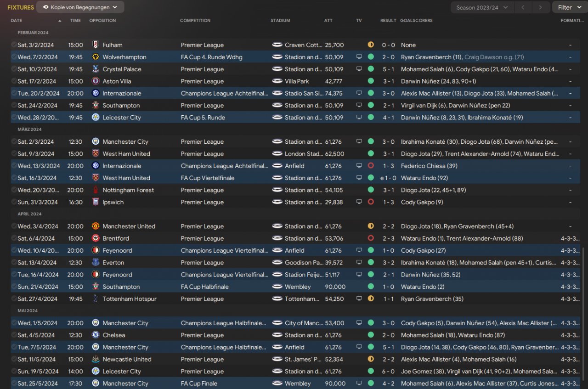Open the FA Cup Finale competition link

(199, 383)
